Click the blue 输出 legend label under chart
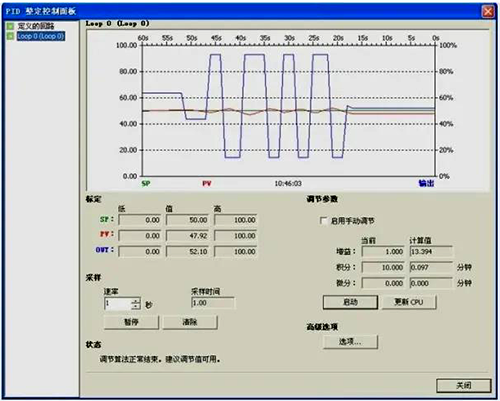Screen dimensions: 500x401 point(426,183)
